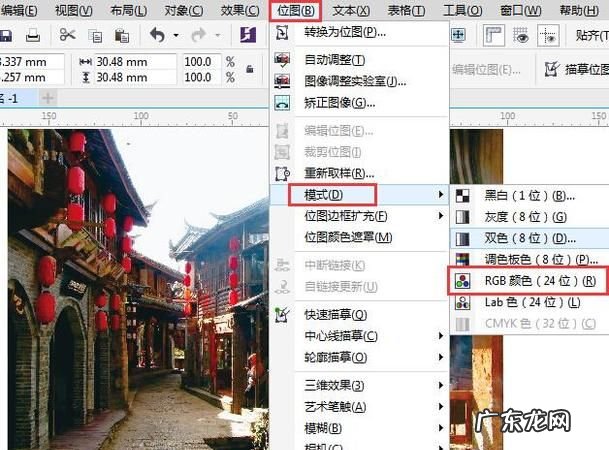Open the 位图(B) menu
The height and width of the screenshot is (450, 609).
pos(296,10)
